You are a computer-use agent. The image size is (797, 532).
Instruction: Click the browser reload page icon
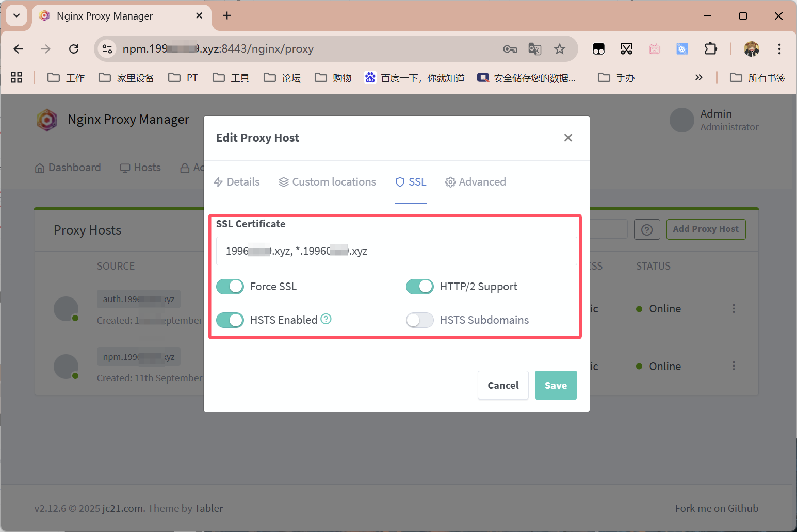74,49
